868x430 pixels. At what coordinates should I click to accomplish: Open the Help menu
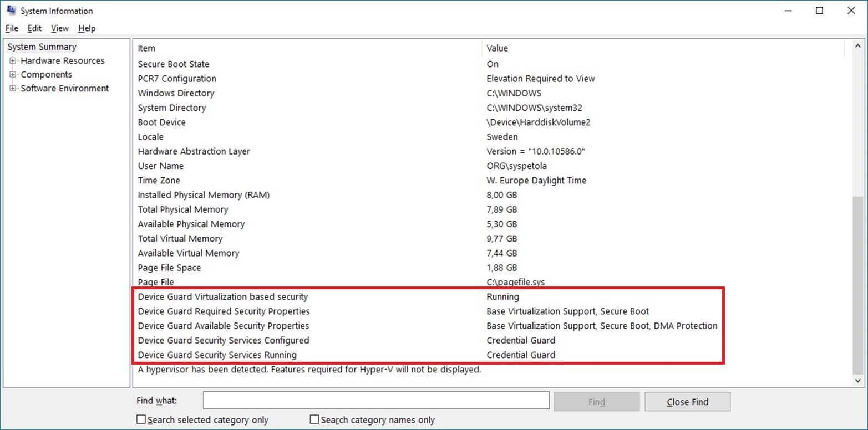(87, 28)
